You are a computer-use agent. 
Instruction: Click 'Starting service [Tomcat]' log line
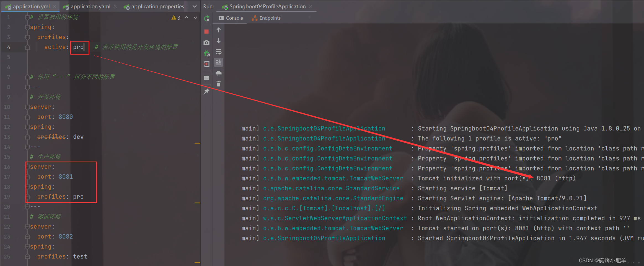[463, 188]
